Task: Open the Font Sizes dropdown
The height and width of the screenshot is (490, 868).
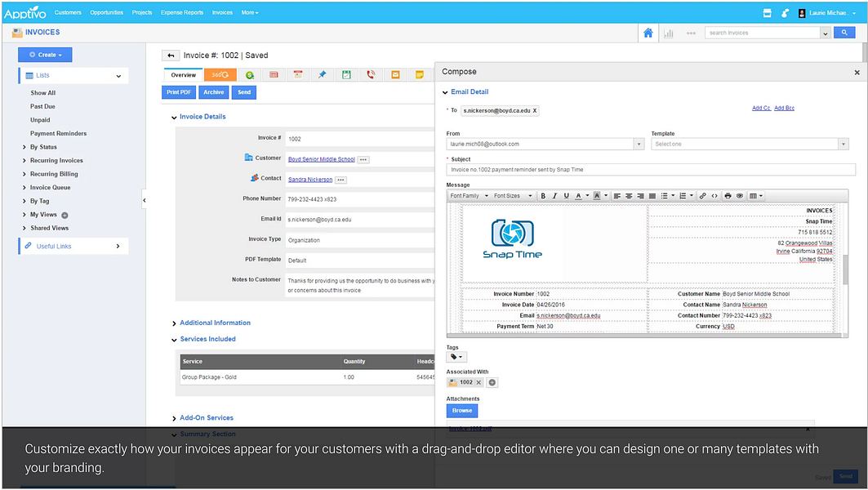Action: [x=513, y=196]
